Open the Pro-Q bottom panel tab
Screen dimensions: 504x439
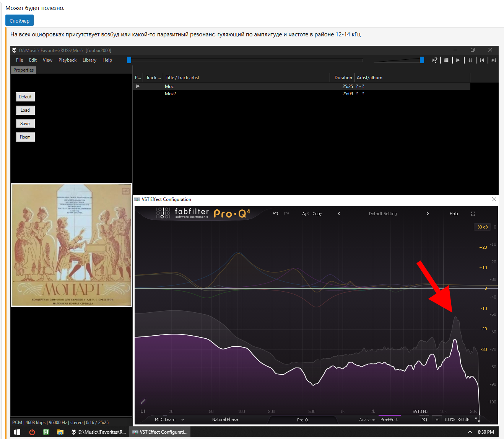[x=302, y=420]
